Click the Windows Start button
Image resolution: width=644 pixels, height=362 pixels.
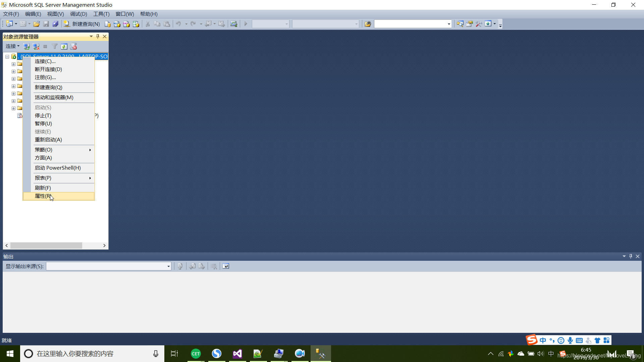coord(10,354)
